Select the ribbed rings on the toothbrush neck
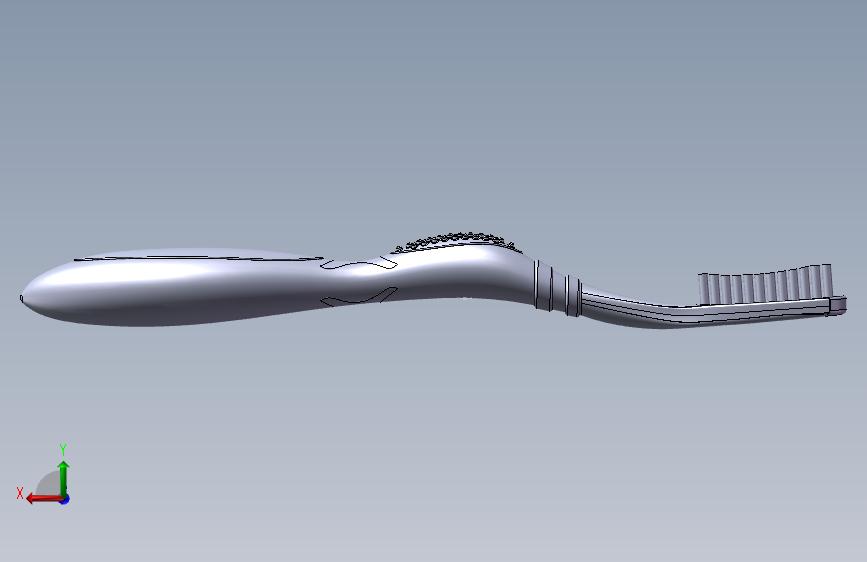The image size is (867, 562). [557, 288]
